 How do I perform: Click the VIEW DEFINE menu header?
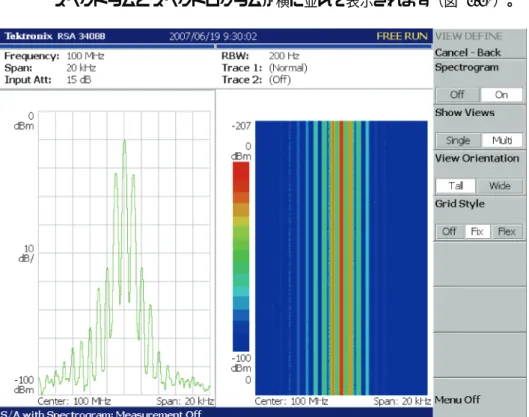[x=469, y=36]
